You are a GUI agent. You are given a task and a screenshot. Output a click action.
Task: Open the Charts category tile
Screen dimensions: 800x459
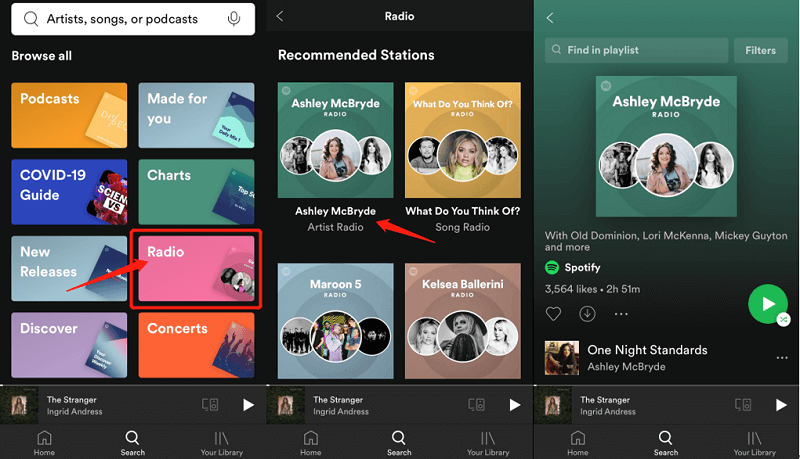pos(199,192)
